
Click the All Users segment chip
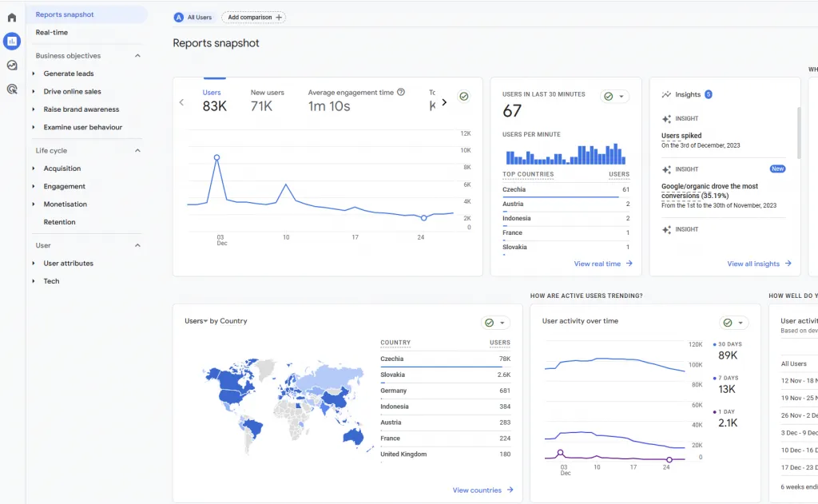pyautogui.click(x=193, y=18)
